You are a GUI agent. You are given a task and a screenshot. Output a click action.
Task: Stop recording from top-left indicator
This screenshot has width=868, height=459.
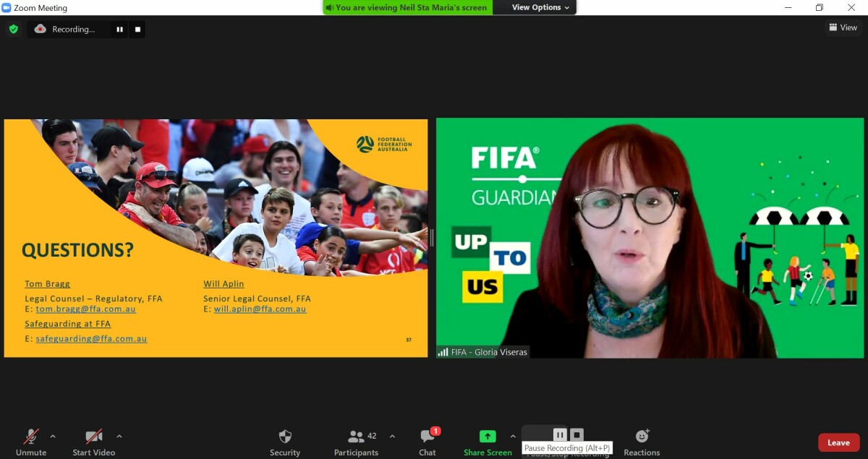click(137, 30)
